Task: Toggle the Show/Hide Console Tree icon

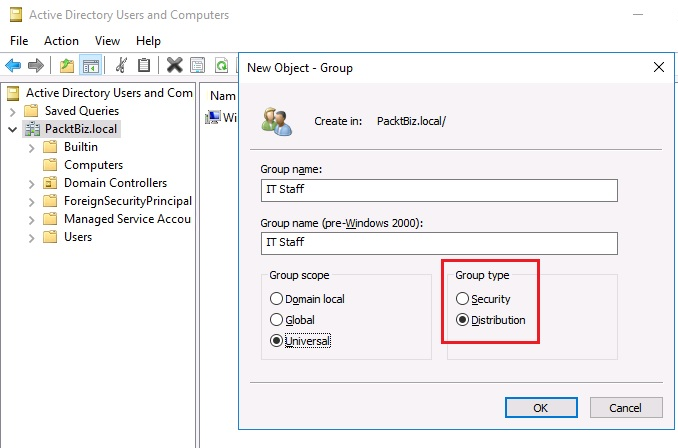Action: 89,66
